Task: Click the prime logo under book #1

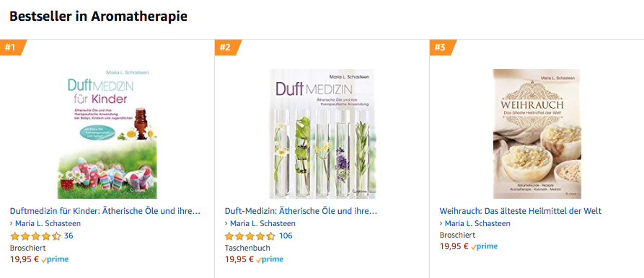Action: point(55,259)
